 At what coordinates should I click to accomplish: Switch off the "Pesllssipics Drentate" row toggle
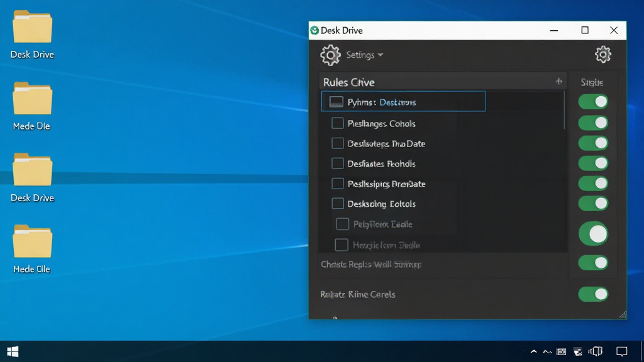pos(593,184)
